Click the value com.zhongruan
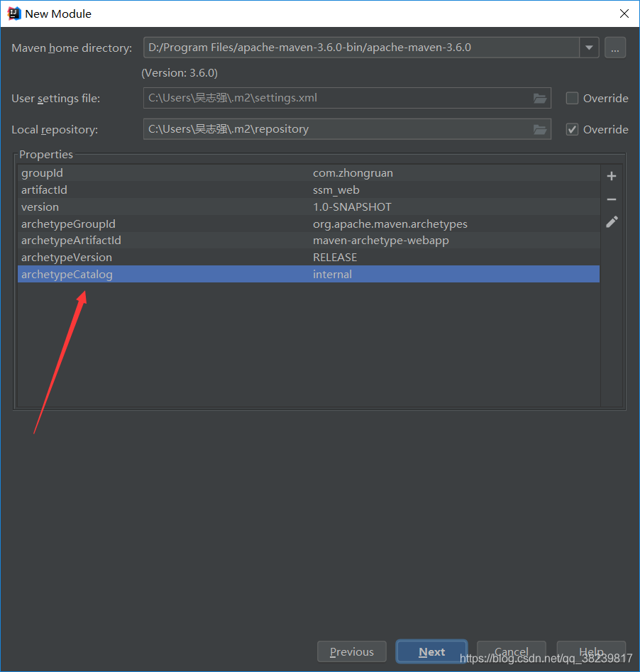The height and width of the screenshot is (672, 640). [x=353, y=173]
